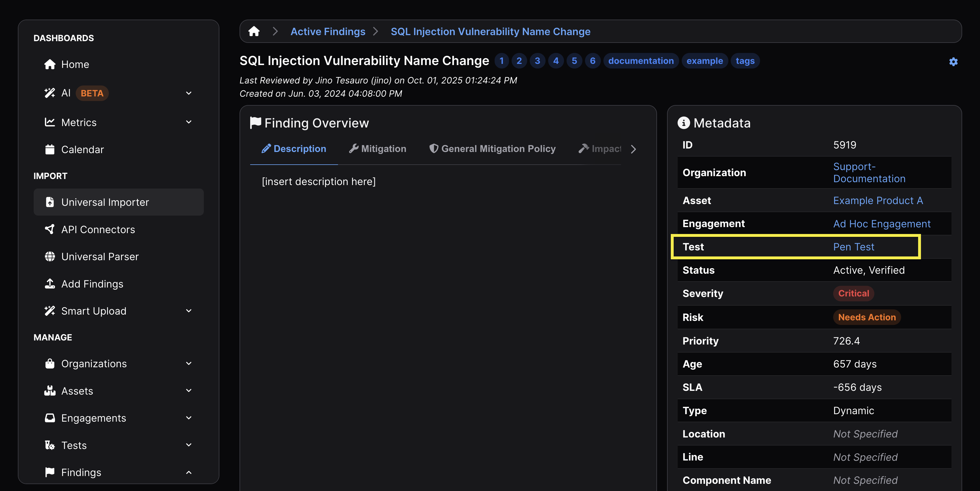Open the General Mitigation Policy tab
This screenshot has height=491, width=980.
pos(492,149)
